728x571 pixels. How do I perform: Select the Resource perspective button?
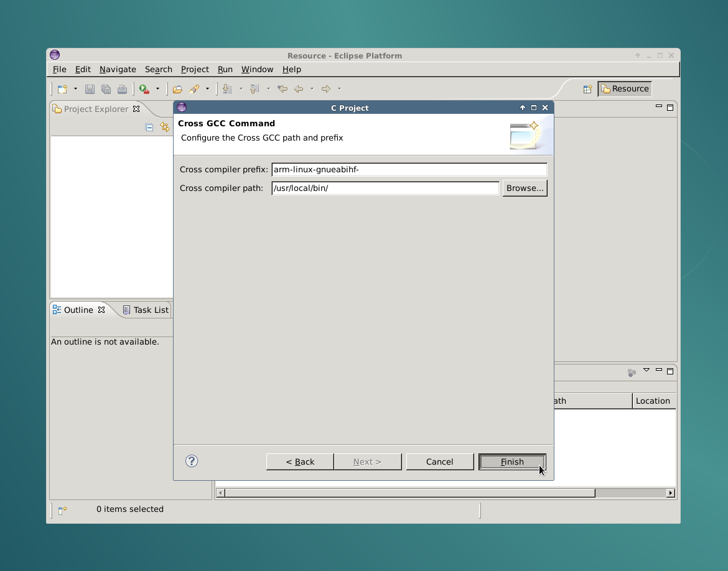625,89
